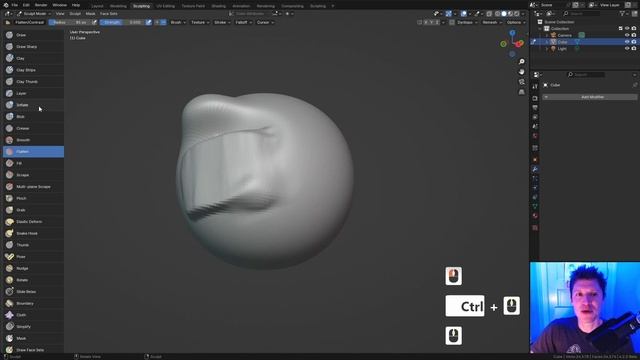Choose the Simplify brush
The height and width of the screenshot is (360, 640).
coord(33,327)
